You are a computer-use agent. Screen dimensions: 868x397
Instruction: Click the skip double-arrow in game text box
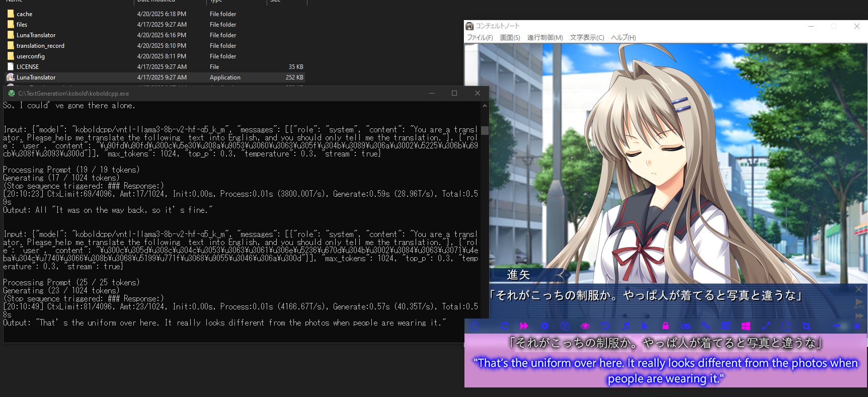click(859, 315)
